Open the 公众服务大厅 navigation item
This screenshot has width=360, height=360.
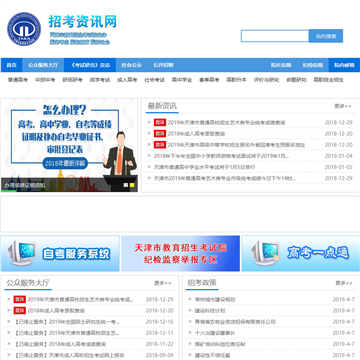[x=43, y=65]
